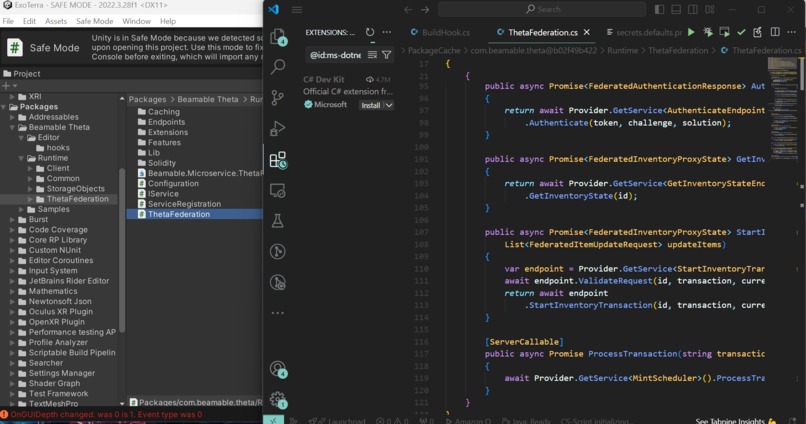The height and width of the screenshot is (424, 806).
Task: Collapse the Packages folder in Unity tree
Action: tap(5, 106)
